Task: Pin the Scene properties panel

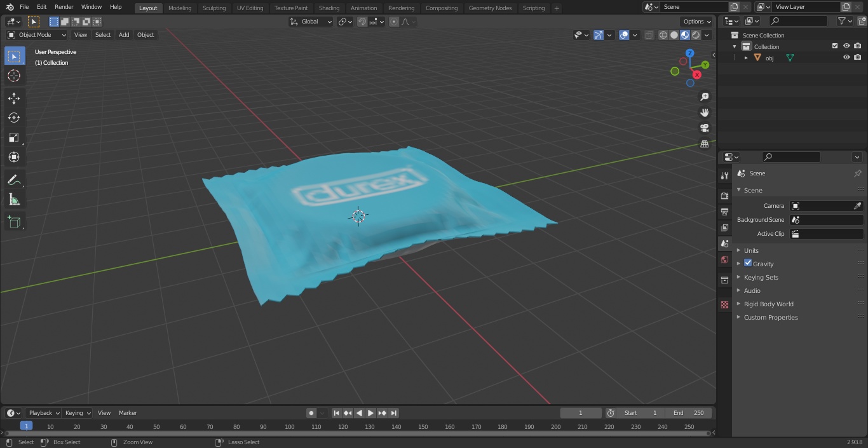Action: [x=857, y=173]
